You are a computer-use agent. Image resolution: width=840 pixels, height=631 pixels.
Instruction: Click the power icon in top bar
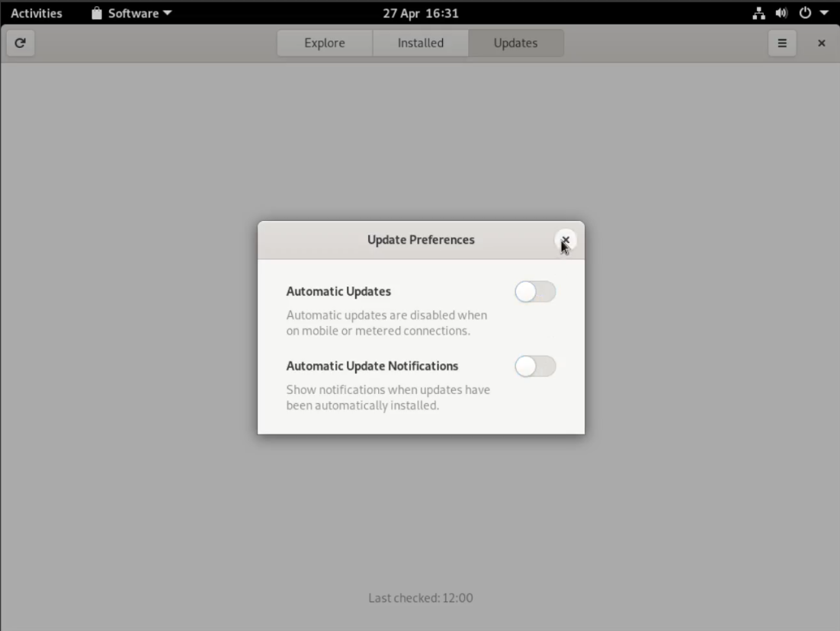pos(805,14)
